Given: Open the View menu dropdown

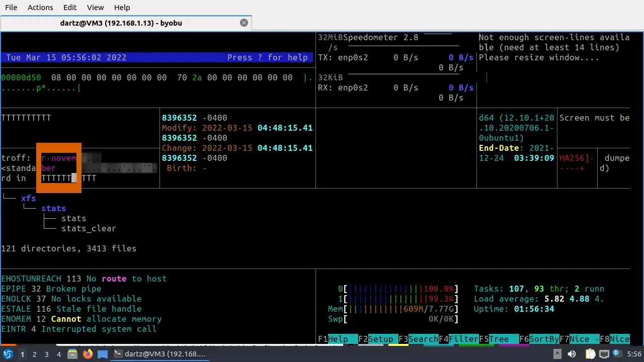Looking at the screenshot, I should click(95, 8).
